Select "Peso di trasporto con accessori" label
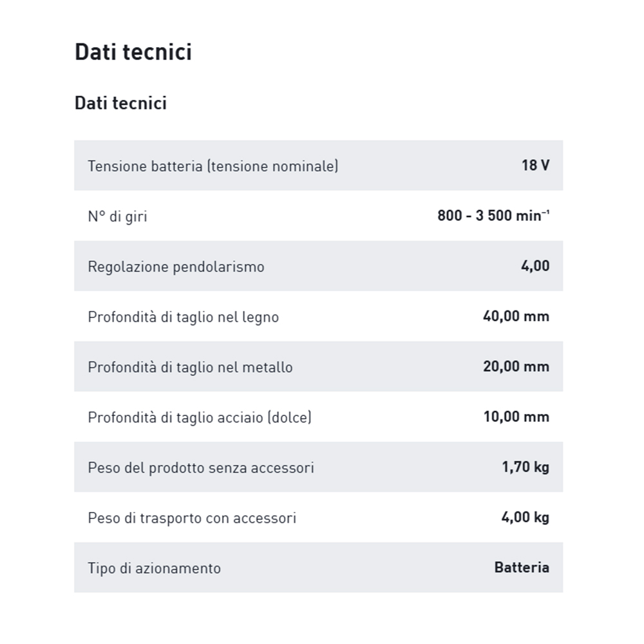 coord(192,518)
